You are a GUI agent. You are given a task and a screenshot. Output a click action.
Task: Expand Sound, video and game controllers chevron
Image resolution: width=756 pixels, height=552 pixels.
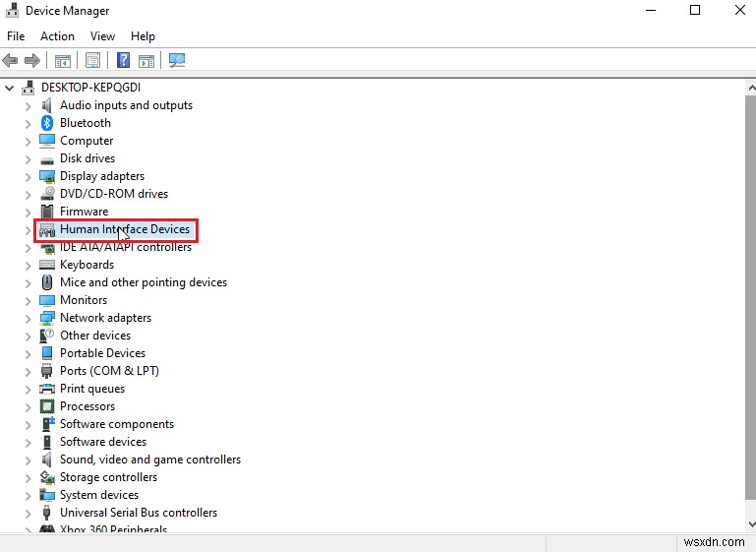click(28, 460)
